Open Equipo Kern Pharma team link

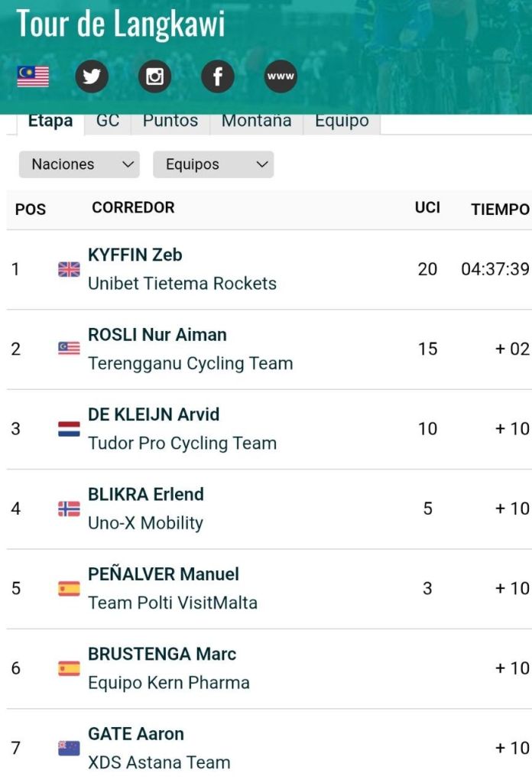(169, 682)
